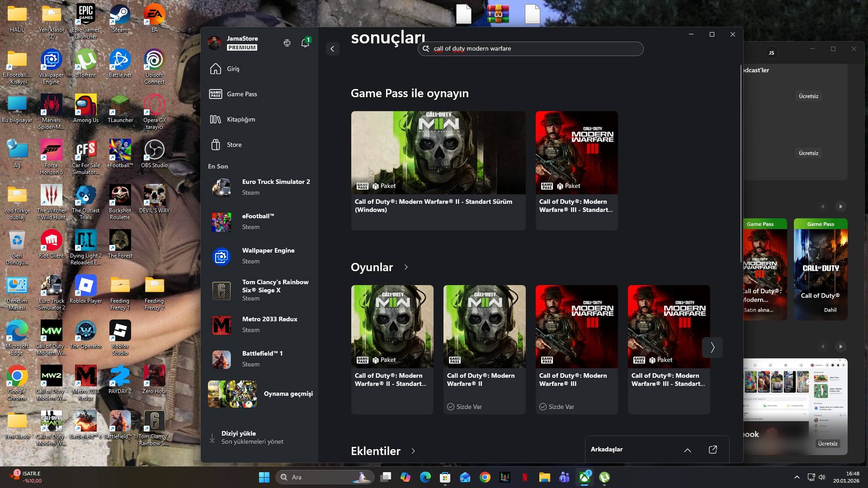Show next games with the right arrow
The width and height of the screenshot is (868, 488).
[712, 347]
